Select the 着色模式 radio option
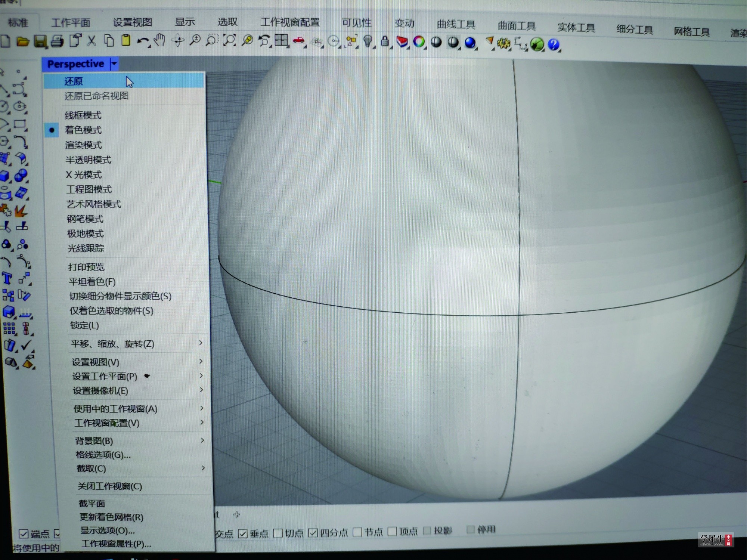 pyautogui.click(x=124, y=130)
